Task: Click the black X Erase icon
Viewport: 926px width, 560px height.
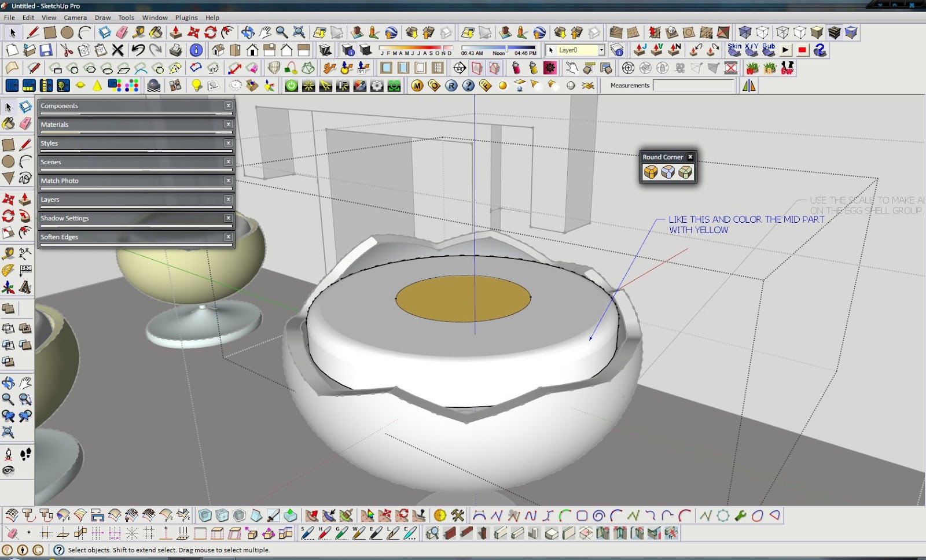Action: tap(117, 50)
